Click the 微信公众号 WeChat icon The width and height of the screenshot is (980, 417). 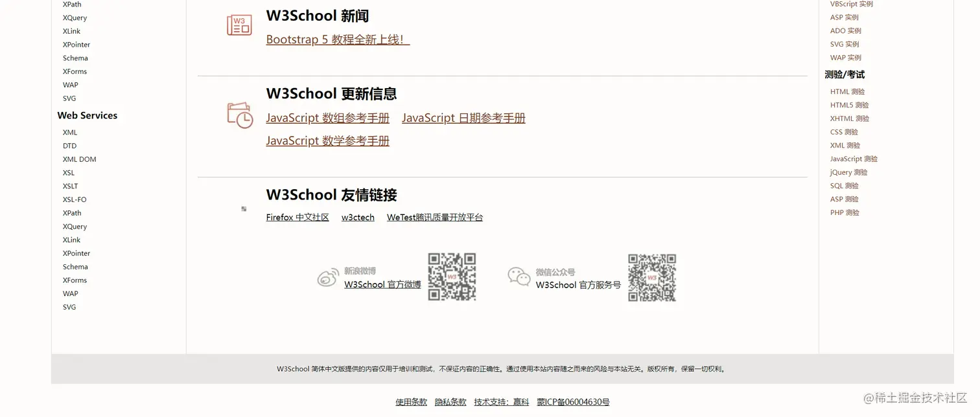click(x=519, y=276)
